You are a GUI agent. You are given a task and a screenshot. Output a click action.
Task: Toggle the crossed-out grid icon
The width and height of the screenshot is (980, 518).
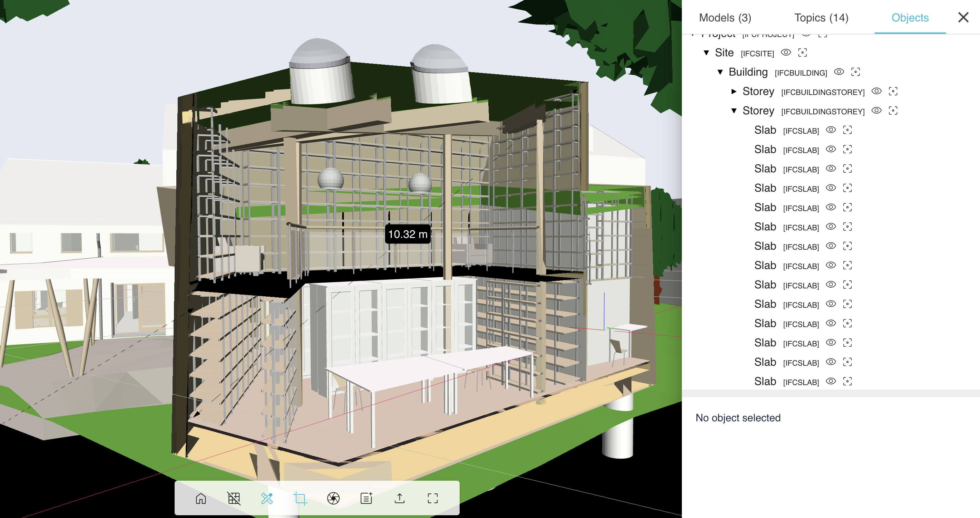click(234, 498)
